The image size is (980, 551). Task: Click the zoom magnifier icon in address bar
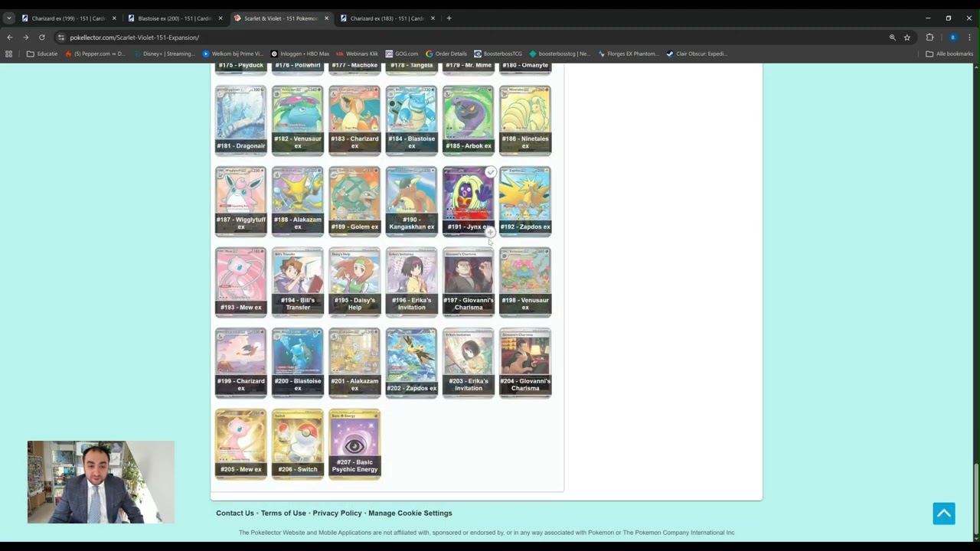click(x=892, y=37)
